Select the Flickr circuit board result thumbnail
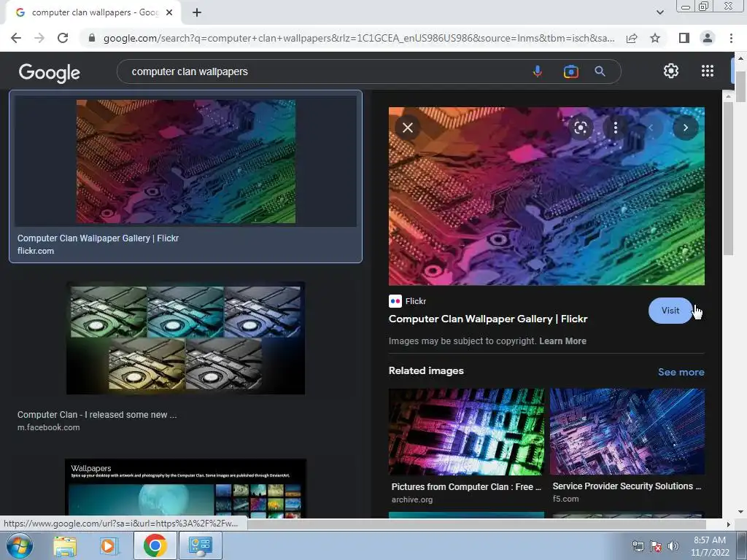The image size is (747, 560). [x=186, y=161]
